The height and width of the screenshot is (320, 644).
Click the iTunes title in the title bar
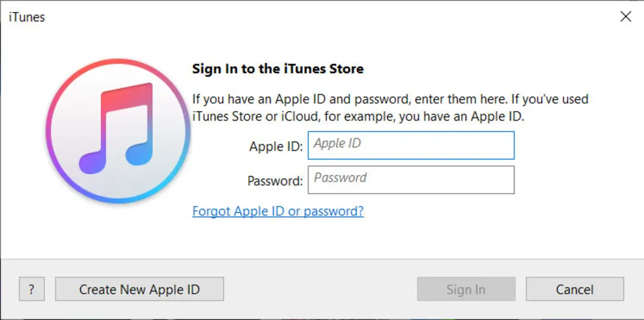coord(27,17)
